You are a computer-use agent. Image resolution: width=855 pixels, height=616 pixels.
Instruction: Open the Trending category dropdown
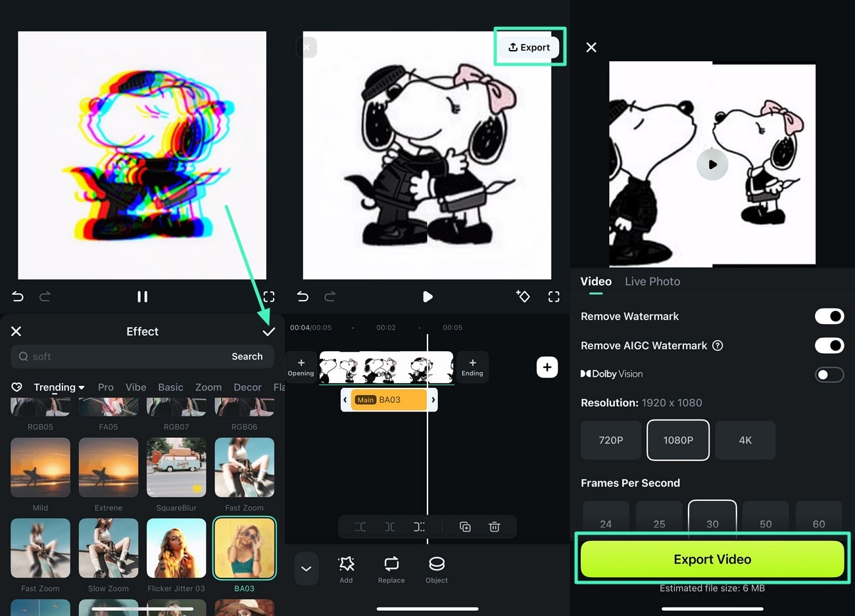tap(58, 387)
